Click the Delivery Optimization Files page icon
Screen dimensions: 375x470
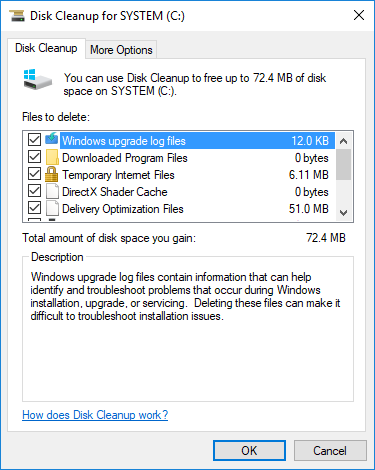click(52, 209)
